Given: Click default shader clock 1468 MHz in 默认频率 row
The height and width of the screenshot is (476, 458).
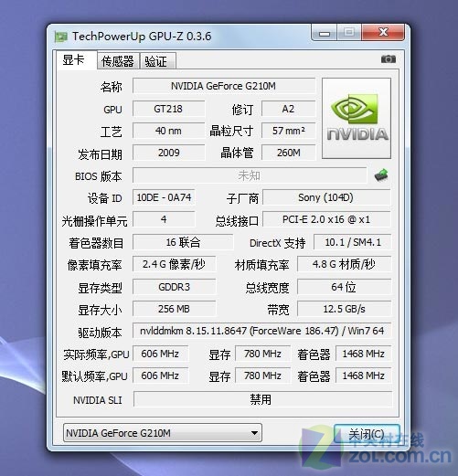Looking at the screenshot, I should pos(363,376).
